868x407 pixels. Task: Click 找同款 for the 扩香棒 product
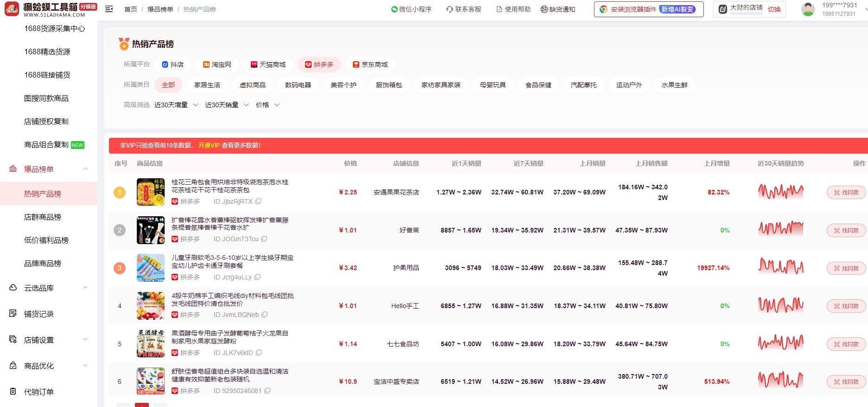846,230
